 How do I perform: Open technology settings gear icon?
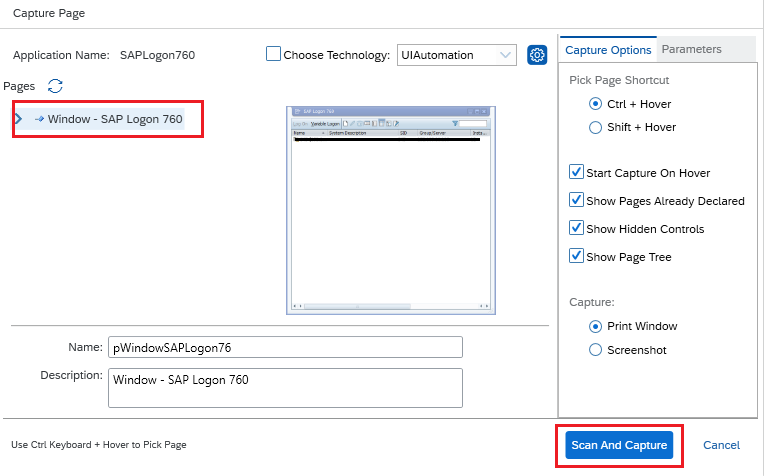coord(537,55)
